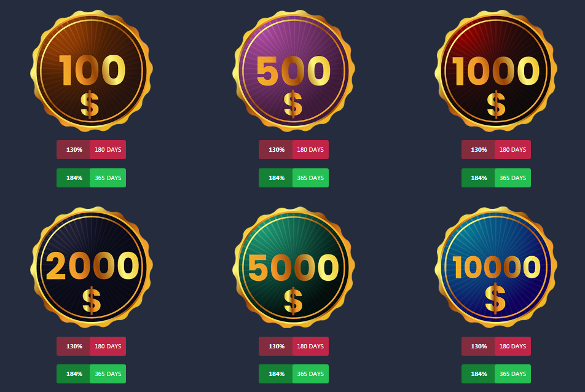This screenshot has width=585, height=392.
Task: Click the dollar sign on the 10000 badge
Action: point(495,299)
